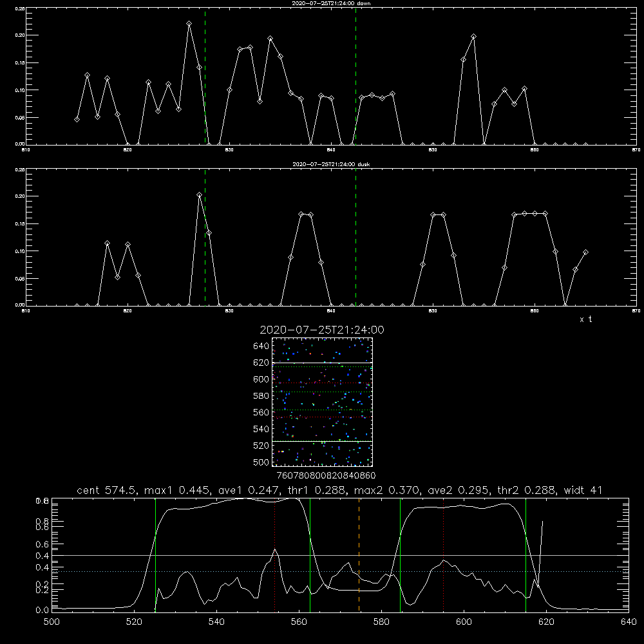This screenshot has height=644, width=644.
Task: Click the '580' label on the image plot y-axis
Action: coord(261,396)
